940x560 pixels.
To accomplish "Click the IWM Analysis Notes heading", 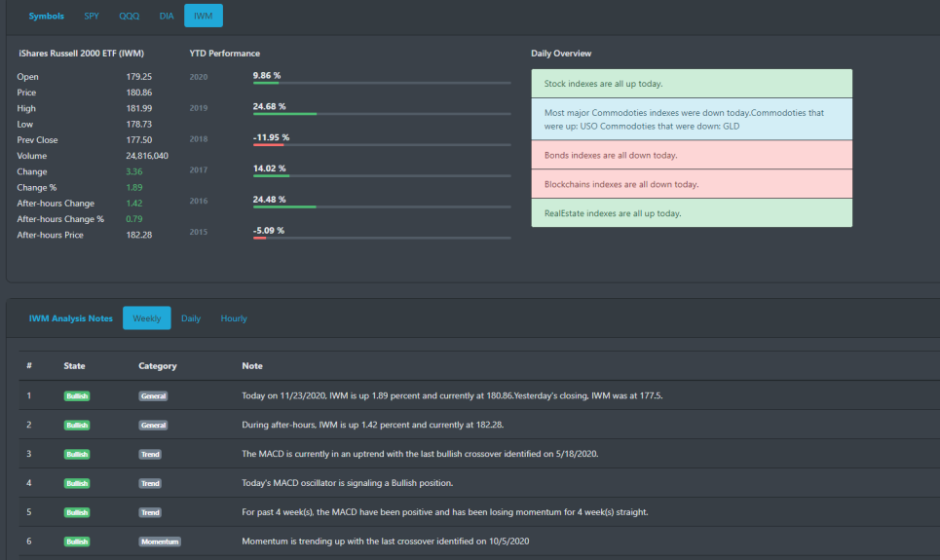I will [71, 318].
